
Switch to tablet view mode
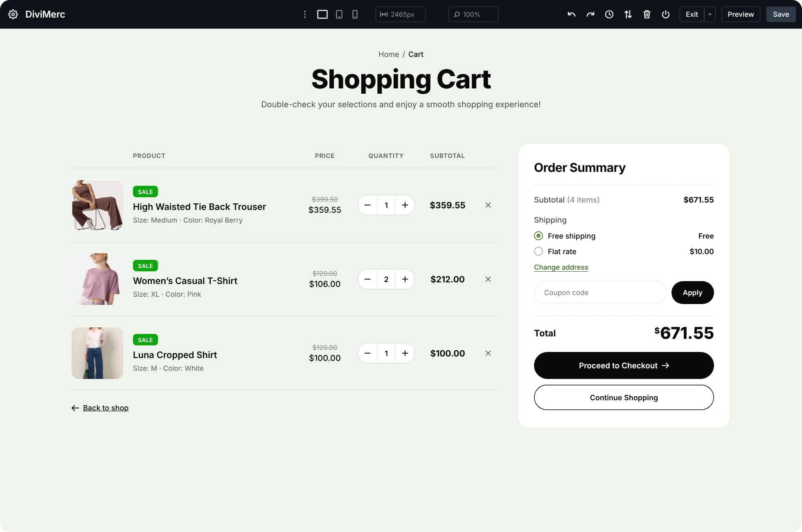pyautogui.click(x=339, y=14)
